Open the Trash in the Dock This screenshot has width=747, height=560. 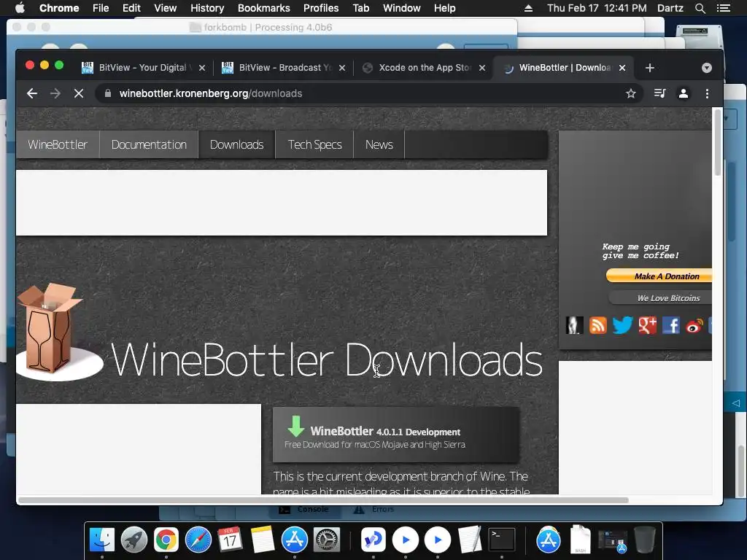coord(645,540)
